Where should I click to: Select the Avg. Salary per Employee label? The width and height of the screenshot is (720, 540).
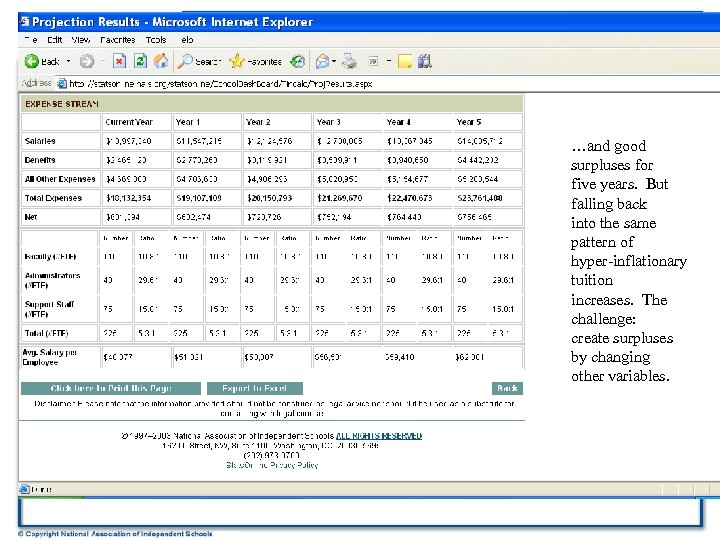point(50,357)
